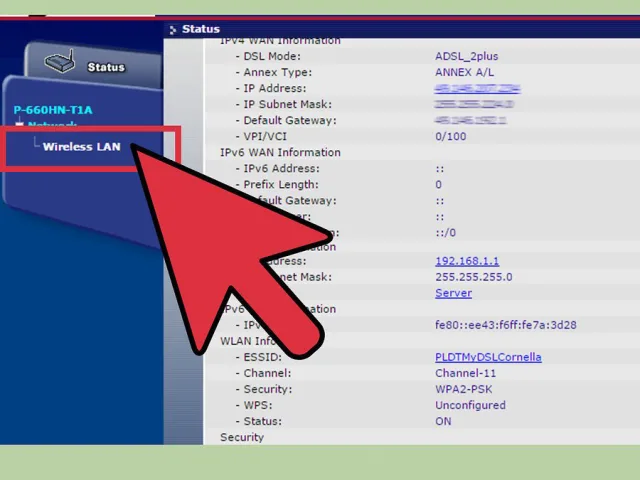Click the Default Gateway label under IPv4
640x480 pixels.
point(290,120)
